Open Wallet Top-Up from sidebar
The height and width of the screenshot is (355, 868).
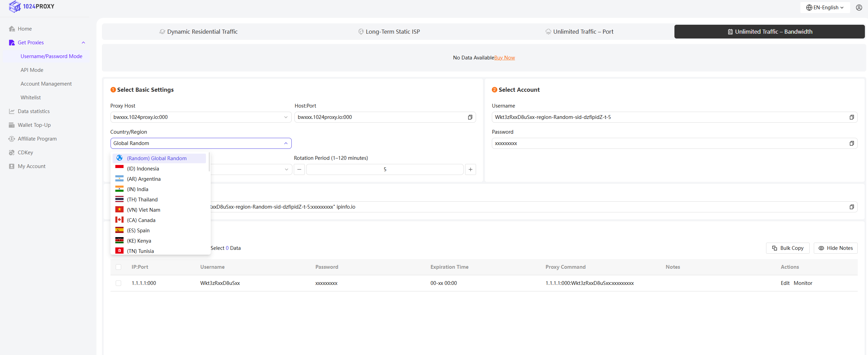coord(34,125)
